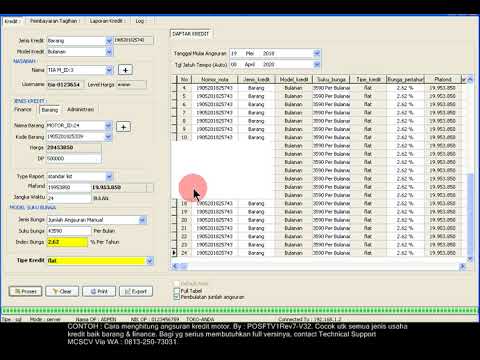The image size is (480, 360).
Task: Click the Plafond input field
Action: pyautogui.click(x=68, y=187)
